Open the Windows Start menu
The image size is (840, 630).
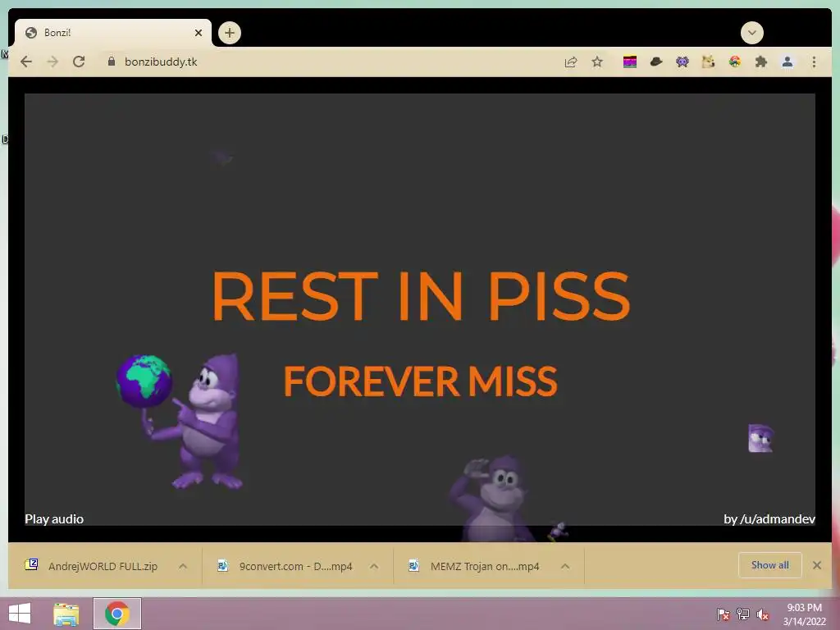[x=20, y=614]
